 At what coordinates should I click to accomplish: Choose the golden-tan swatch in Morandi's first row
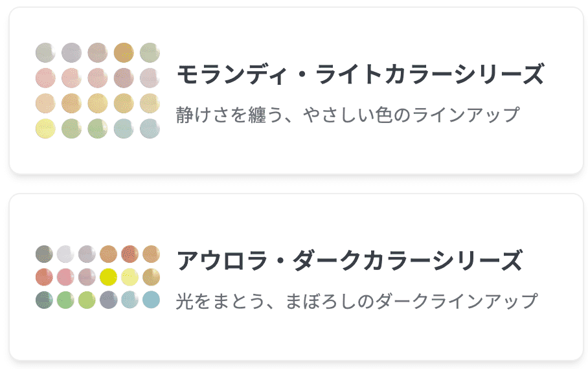(x=123, y=52)
